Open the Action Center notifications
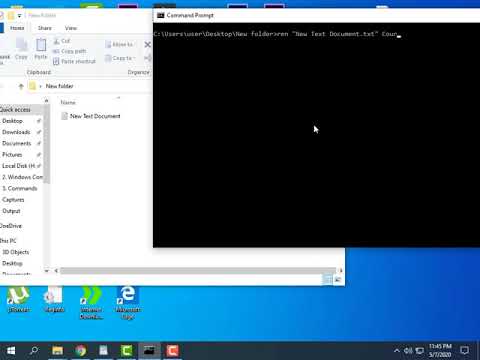The height and width of the screenshot is (360, 480). point(464,351)
